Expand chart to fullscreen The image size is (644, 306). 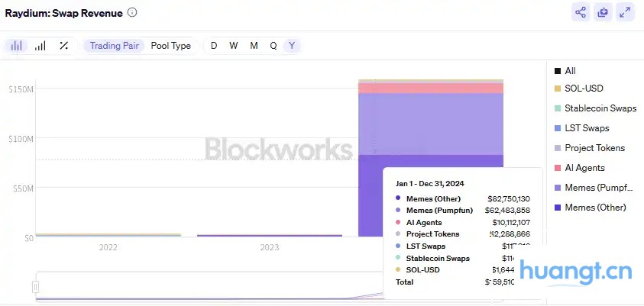coord(625,12)
